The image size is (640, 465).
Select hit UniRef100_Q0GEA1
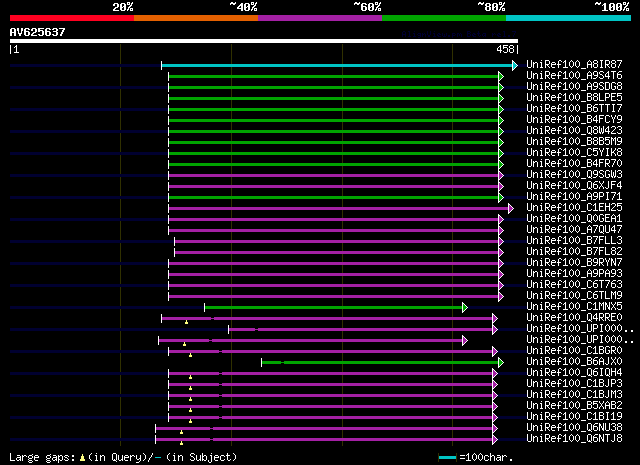(574, 218)
